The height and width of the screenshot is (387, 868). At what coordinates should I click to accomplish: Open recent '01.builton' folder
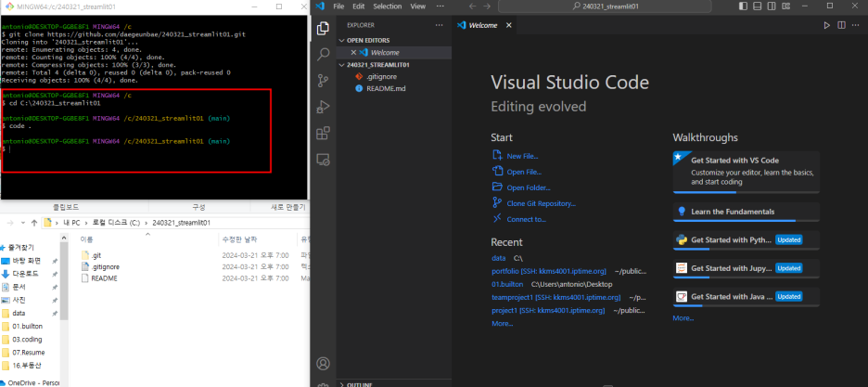(x=507, y=284)
